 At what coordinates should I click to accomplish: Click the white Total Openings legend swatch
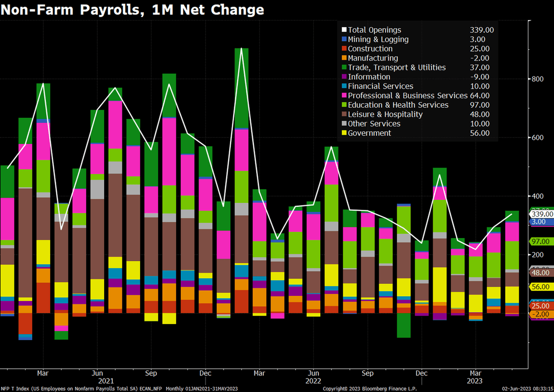tap(344, 30)
